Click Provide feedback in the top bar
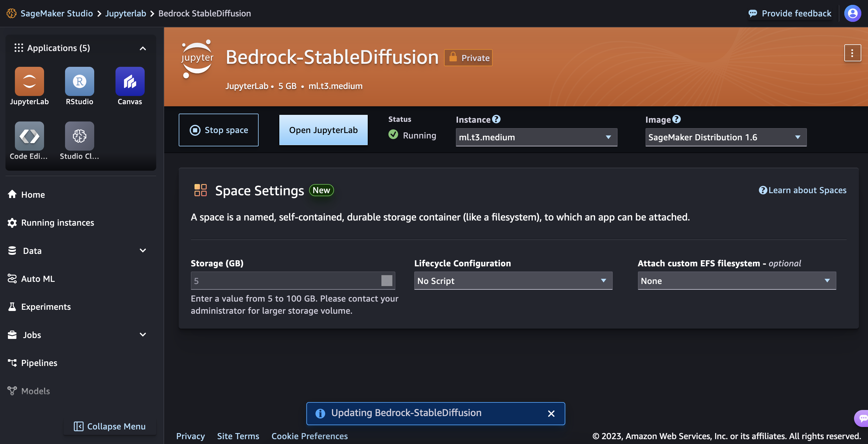Viewport: 868px width, 444px height. 790,13
